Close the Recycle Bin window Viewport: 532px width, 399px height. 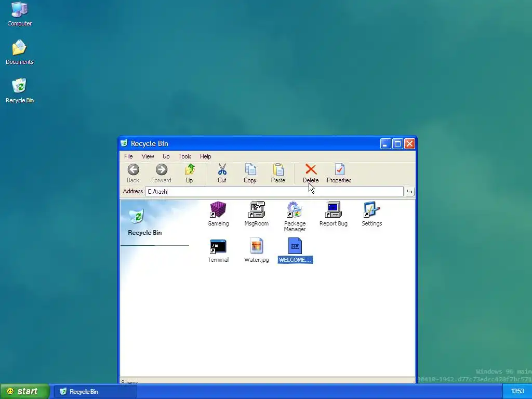409,144
